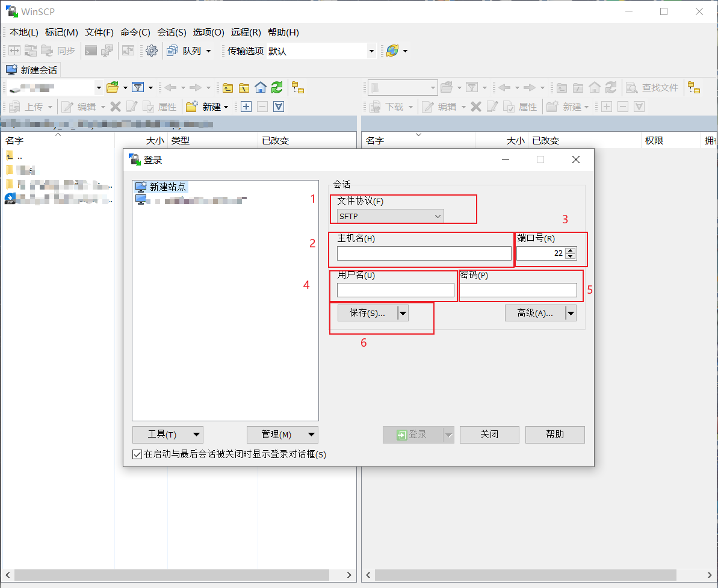Click the login (登录) button

point(413,435)
